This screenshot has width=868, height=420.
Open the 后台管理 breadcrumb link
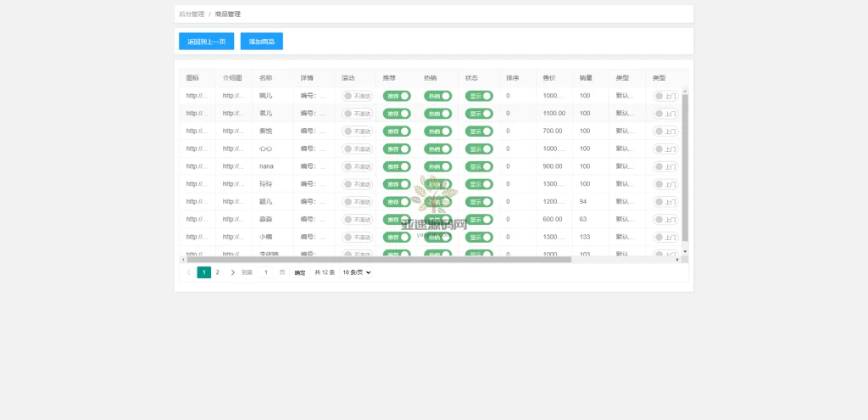(192, 14)
